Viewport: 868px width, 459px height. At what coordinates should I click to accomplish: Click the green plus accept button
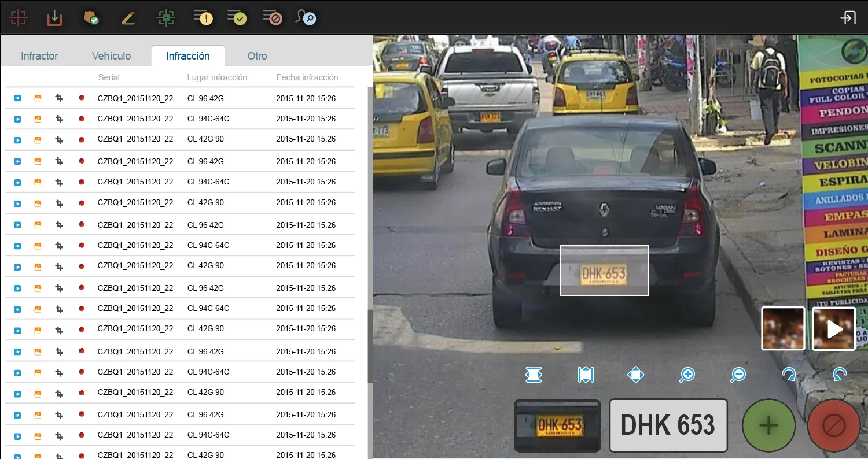pos(768,425)
